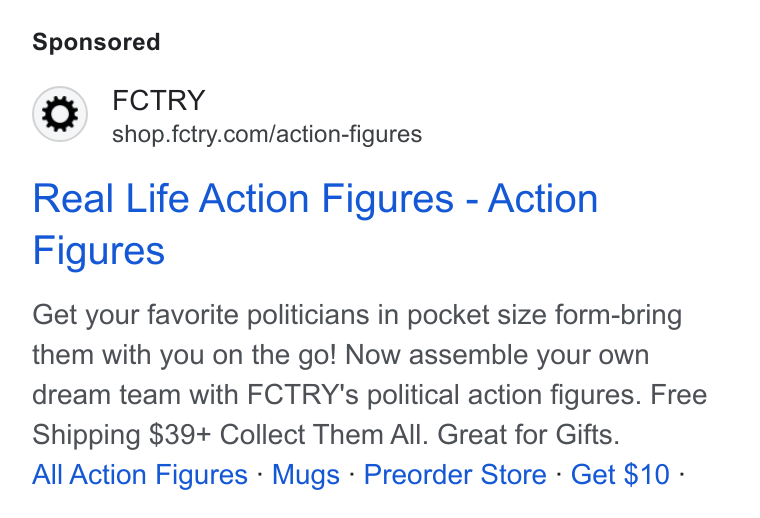The width and height of the screenshot is (760, 518).
Task: Click the "dream team with FCTRY's" text line
Action: [195, 394]
